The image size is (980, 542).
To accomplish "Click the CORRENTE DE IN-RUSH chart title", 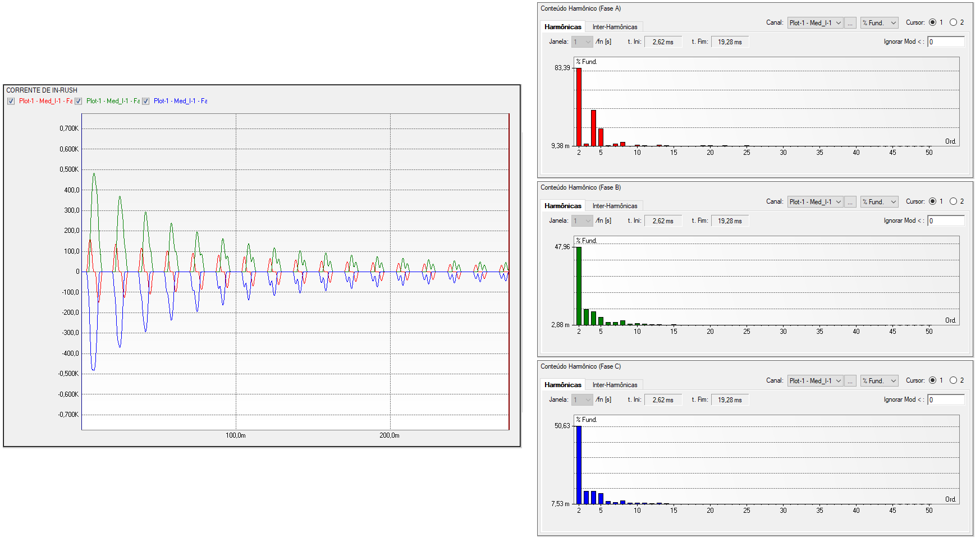I will tap(42, 90).
